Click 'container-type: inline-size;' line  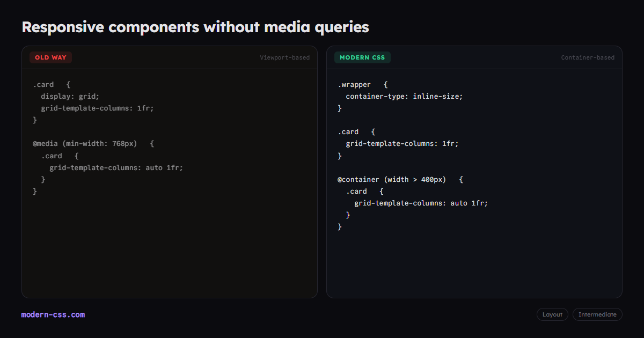pos(404,97)
